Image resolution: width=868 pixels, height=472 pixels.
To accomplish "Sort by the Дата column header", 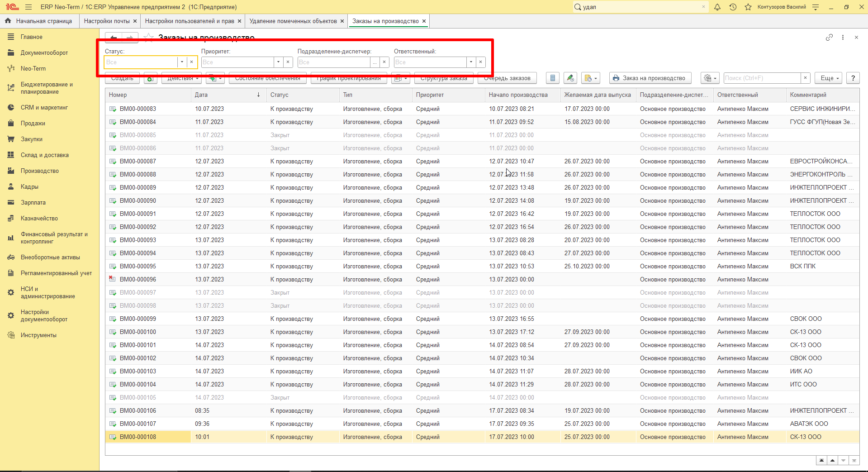I will click(228, 95).
